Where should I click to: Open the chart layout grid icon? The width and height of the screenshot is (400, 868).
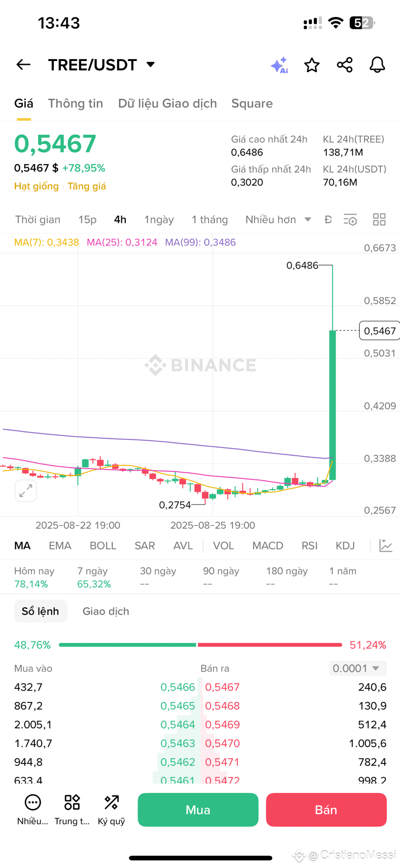click(x=379, y=219)
